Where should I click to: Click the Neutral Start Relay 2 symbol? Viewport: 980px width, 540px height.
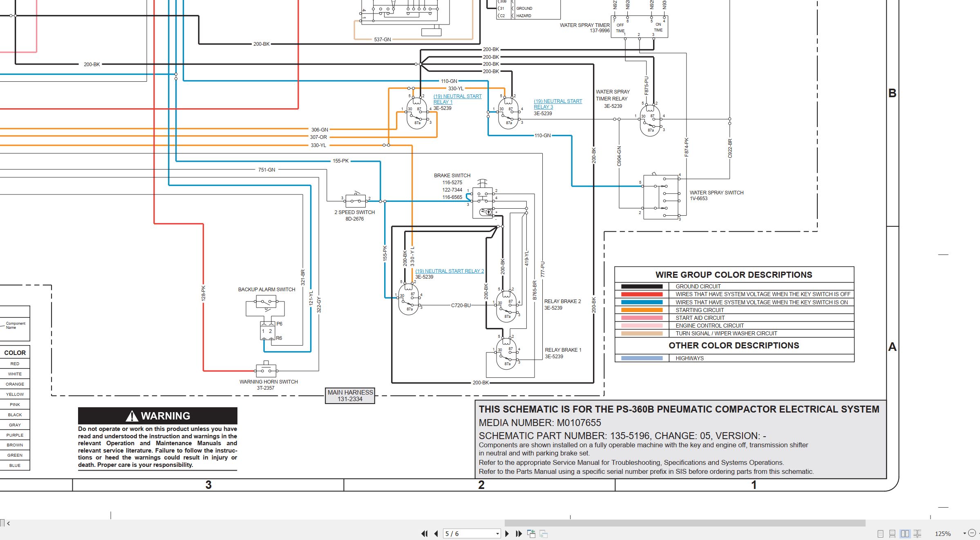tap(409, 299)
